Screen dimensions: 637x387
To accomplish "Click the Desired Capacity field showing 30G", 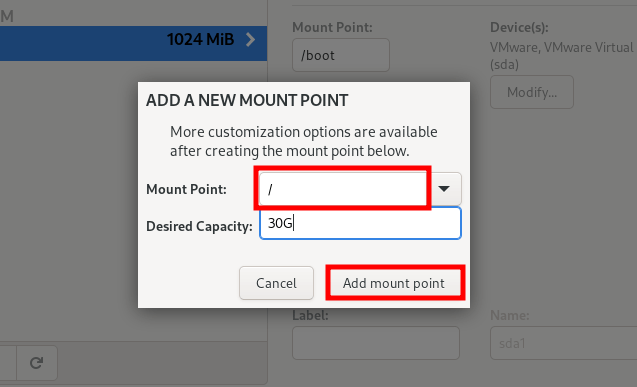I will [360, 223].
